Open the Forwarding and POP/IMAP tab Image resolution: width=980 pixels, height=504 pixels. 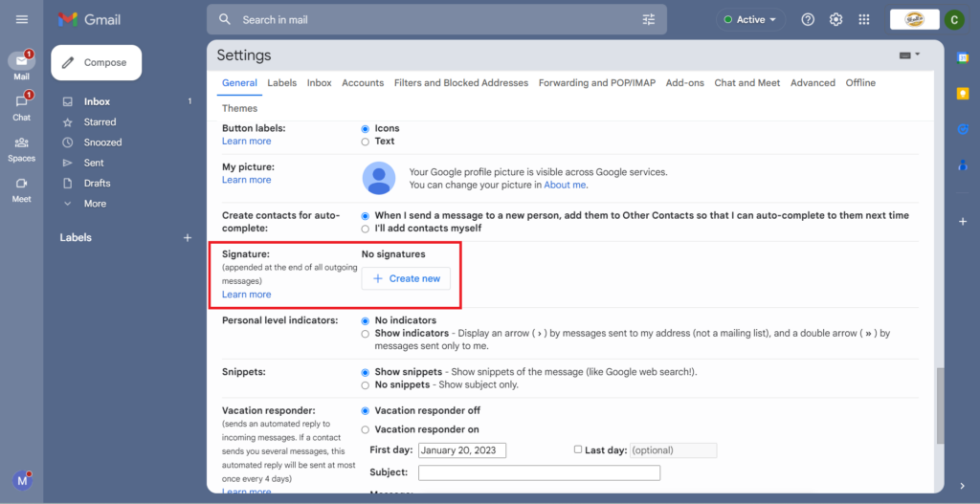pyautogui.click(x=596, y=83)
